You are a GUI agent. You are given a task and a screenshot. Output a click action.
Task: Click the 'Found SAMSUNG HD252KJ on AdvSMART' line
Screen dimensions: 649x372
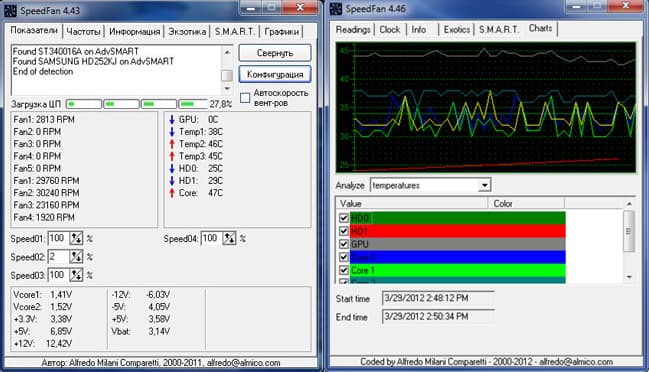coord(93,61)
